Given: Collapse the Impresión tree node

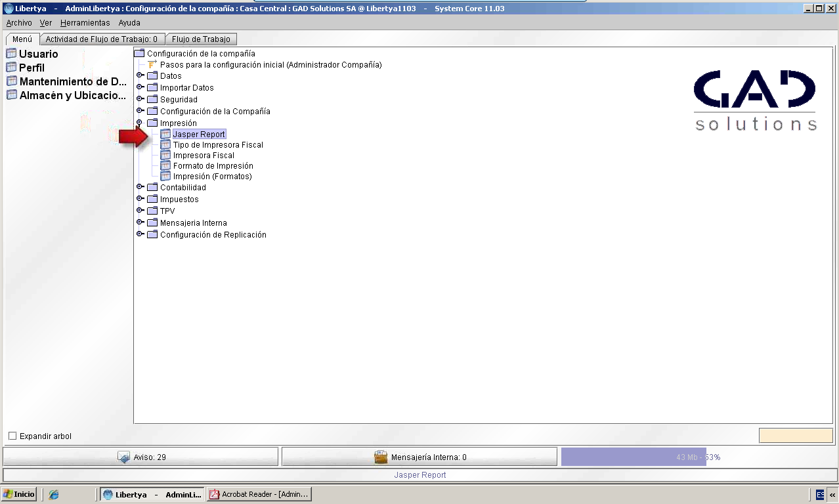Looking at the screenshot, I should [140, 123].
